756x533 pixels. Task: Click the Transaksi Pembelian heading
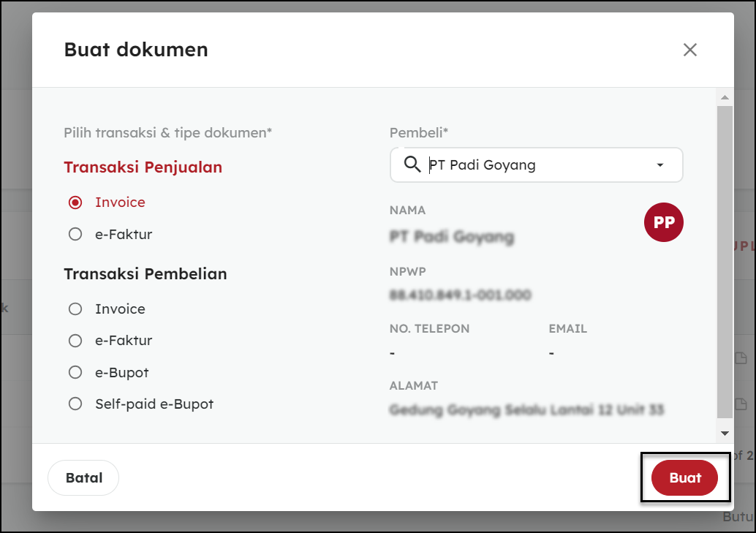[145, 274]
